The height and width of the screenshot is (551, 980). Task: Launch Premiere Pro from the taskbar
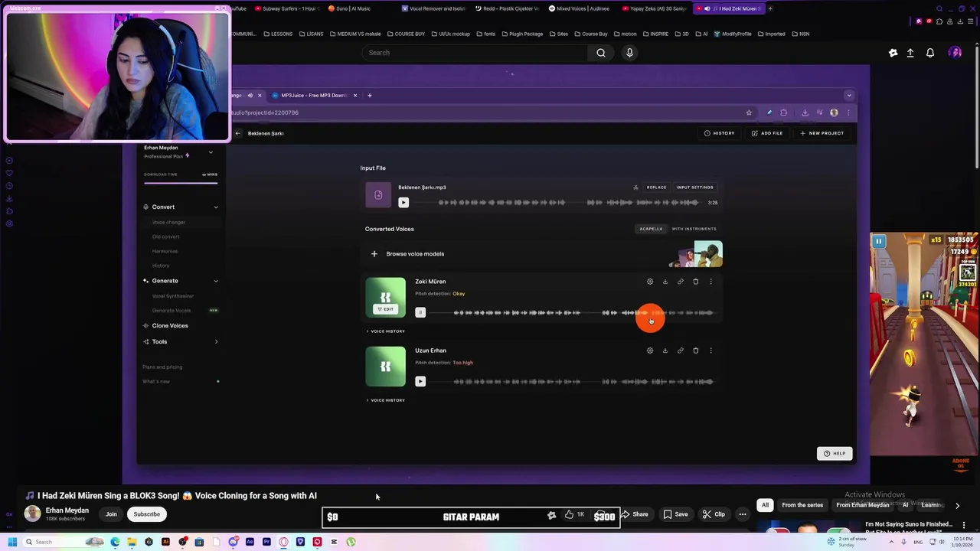tap(266, 542)
